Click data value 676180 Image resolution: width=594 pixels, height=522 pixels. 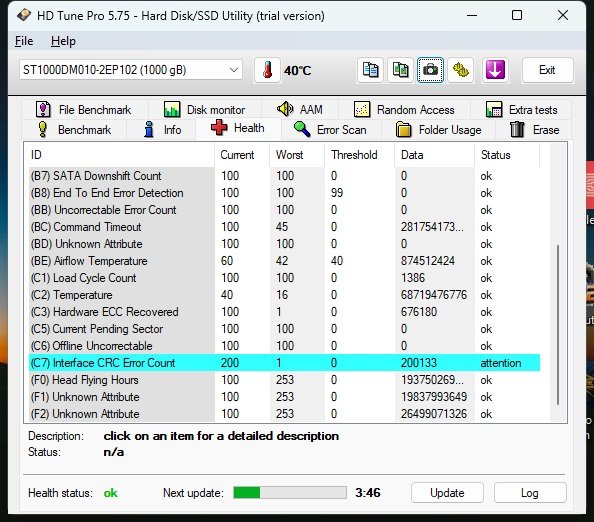pos(419,312)
